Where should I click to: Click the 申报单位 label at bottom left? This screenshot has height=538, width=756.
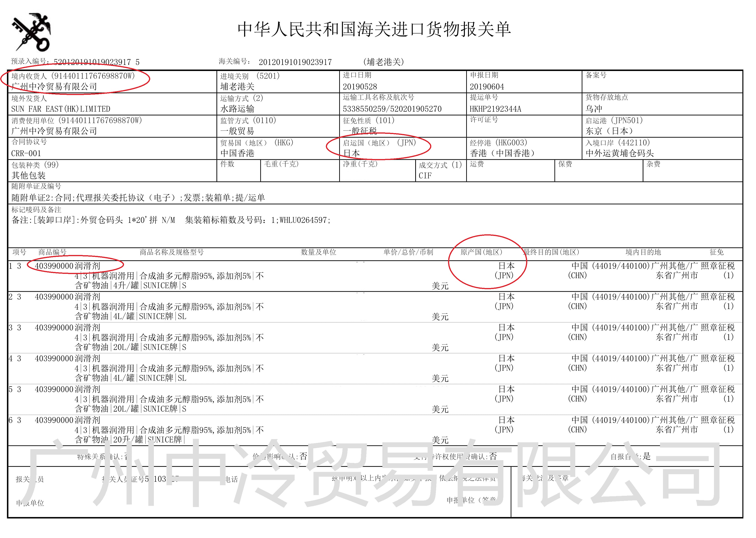click(30, 503)
